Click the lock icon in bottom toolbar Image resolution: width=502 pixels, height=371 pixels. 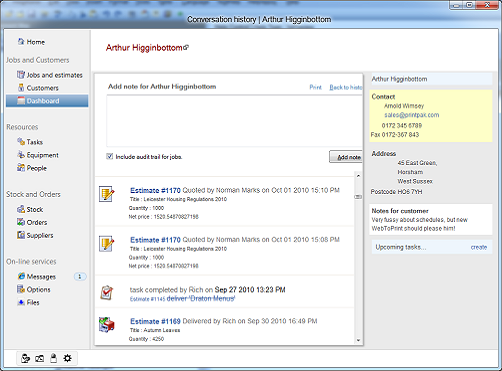tap(53, 358)
